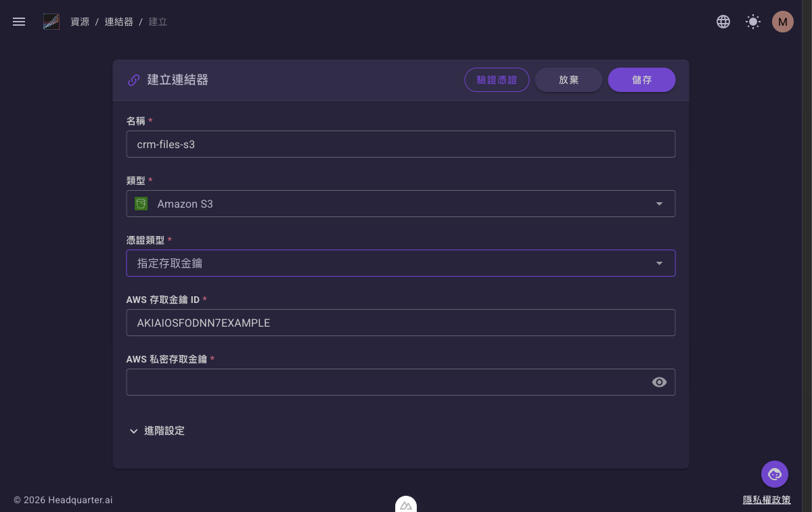Screen dimensions: 812x512
Task: Open the user avatar M menu
Action: tap(783, 22)
